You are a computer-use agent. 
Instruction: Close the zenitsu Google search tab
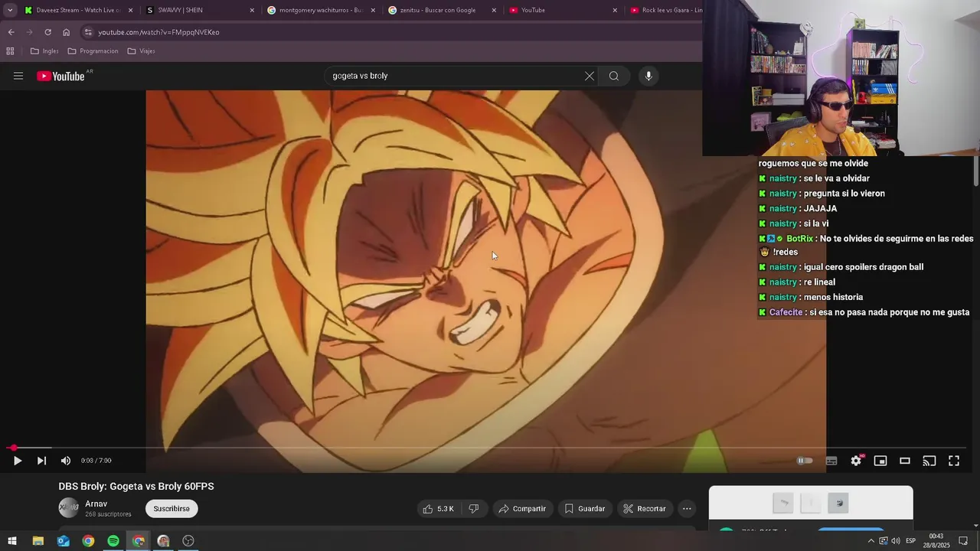point(494,10)
